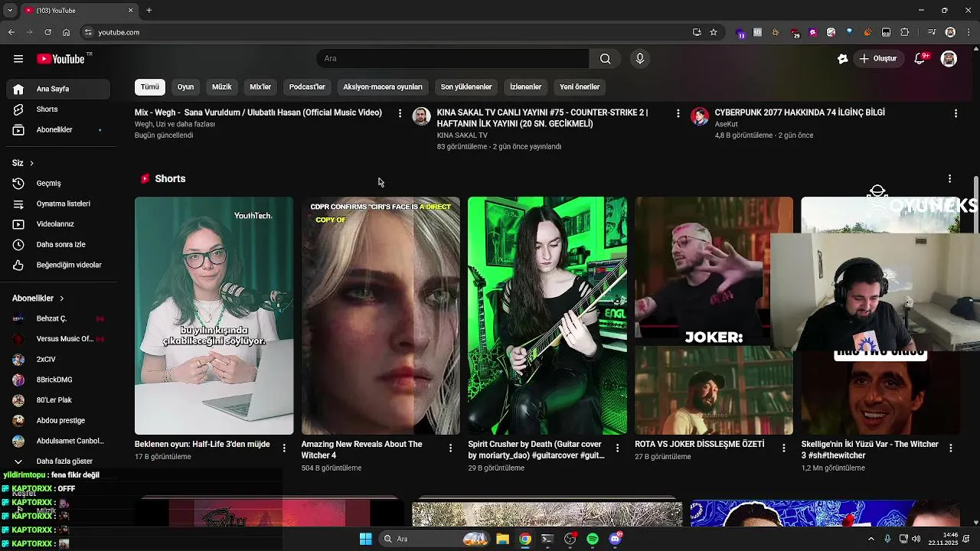
Task: Open Geçmiş history page
Action: click(x=57, y=184)
